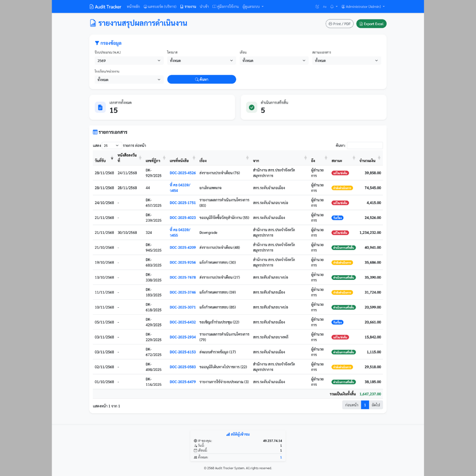Open the ผู้ดูแลระบบ navigation menu
Viewport: 476px width, 476px height.
point(253,7)
